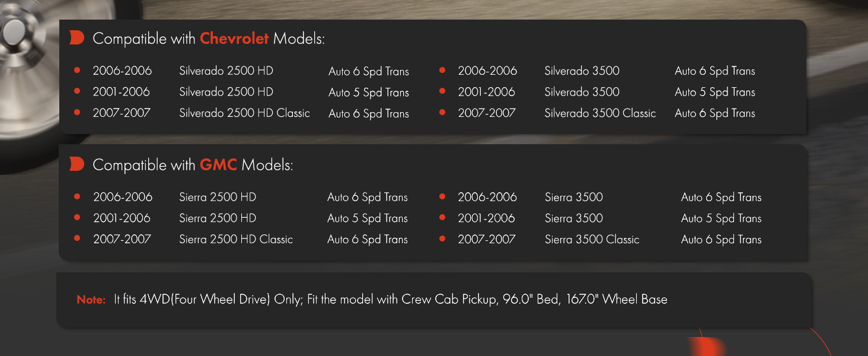
Task: Click the red Chevrolet brand name
Action: click(x=234, y=39)
